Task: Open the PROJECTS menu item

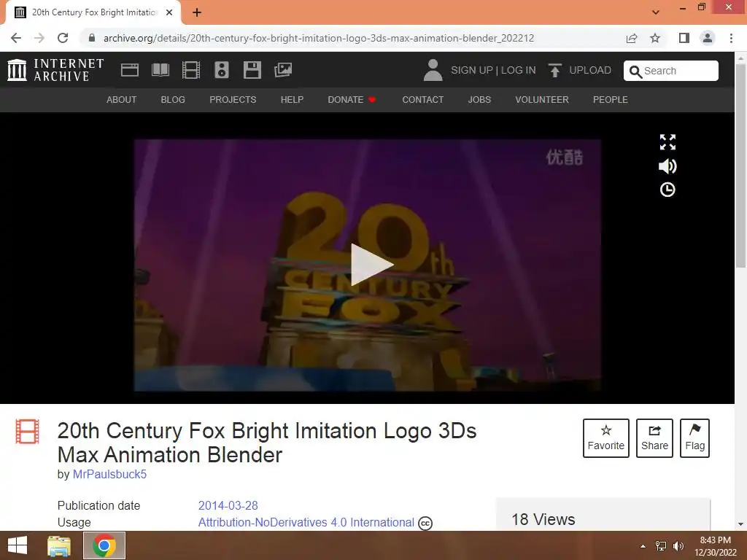Action: pyautogui.click(x=233, y=99)
